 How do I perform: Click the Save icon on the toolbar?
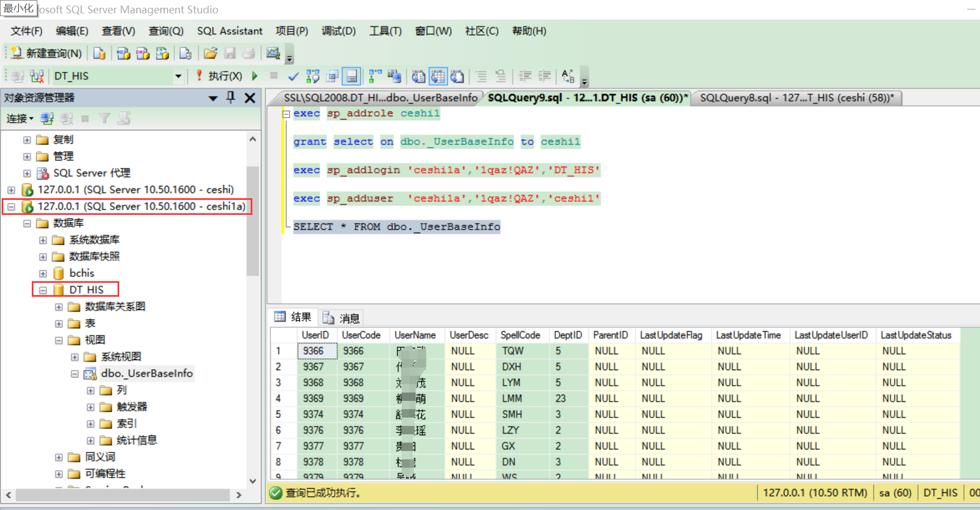(230, 53)
